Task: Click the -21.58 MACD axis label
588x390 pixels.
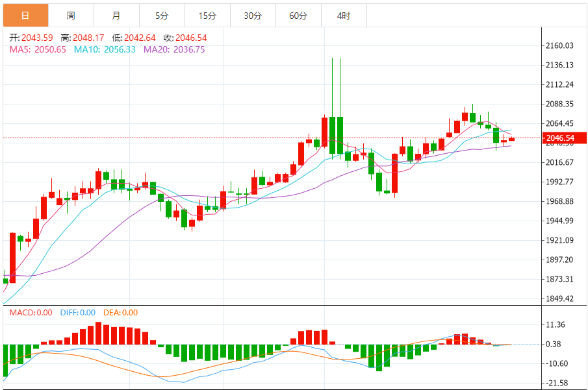Action: 557,384
